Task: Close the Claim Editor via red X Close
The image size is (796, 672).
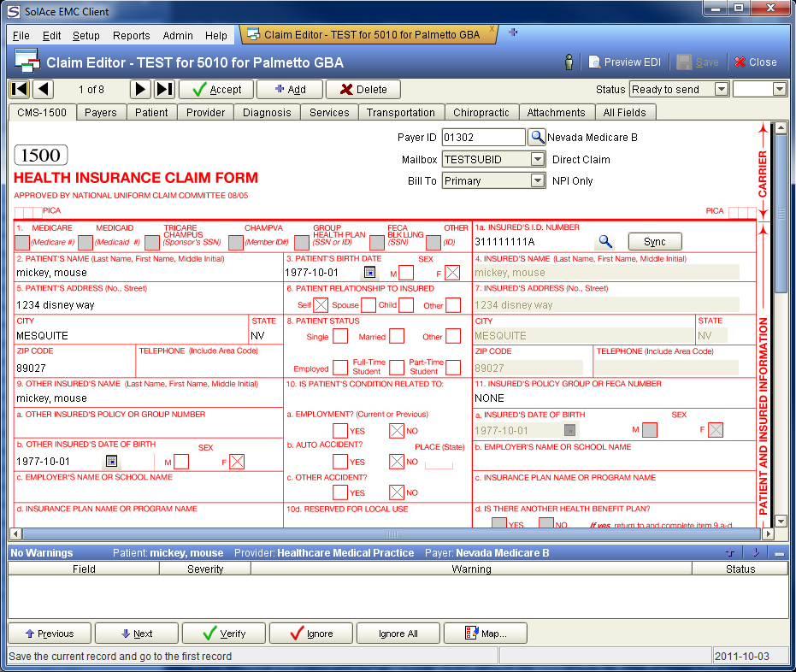Action: pyautogui.click(x=756, y=62)
